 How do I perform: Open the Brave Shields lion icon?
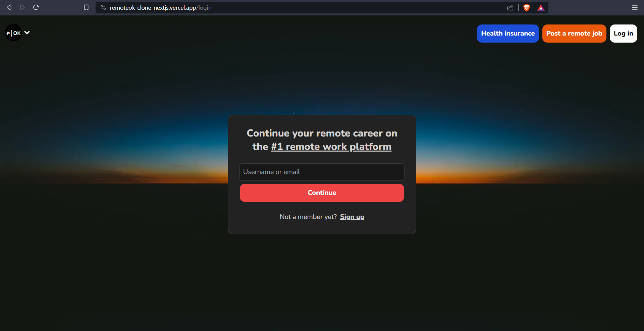tap(527, 7)
